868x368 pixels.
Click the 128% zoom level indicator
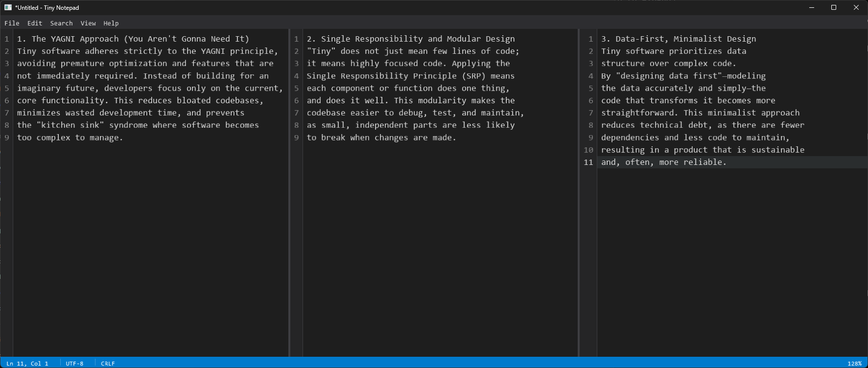[x=854, y=364]
